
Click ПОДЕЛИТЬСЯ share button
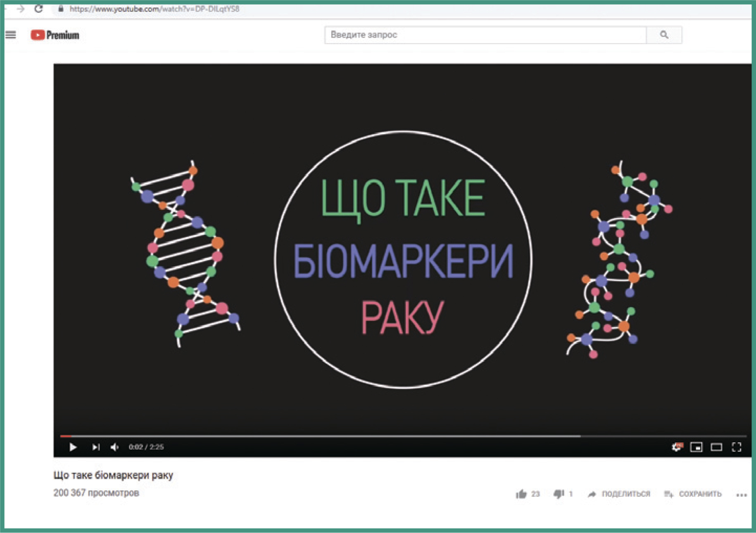(x=619, y=494)
